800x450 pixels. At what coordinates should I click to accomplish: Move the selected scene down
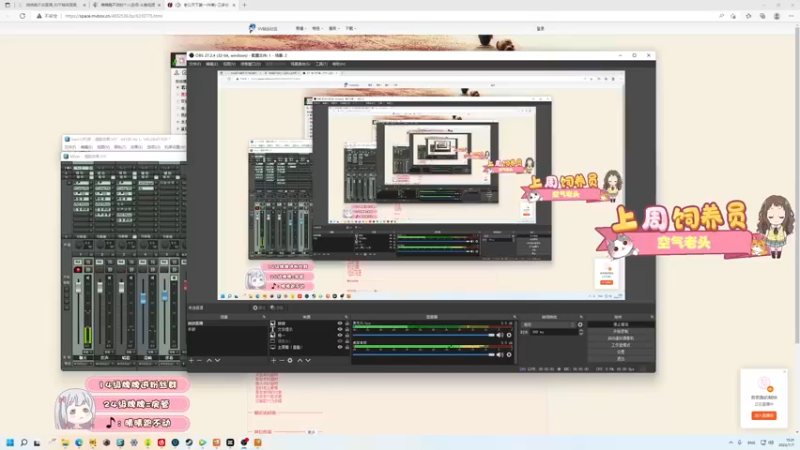click(218, 360)
